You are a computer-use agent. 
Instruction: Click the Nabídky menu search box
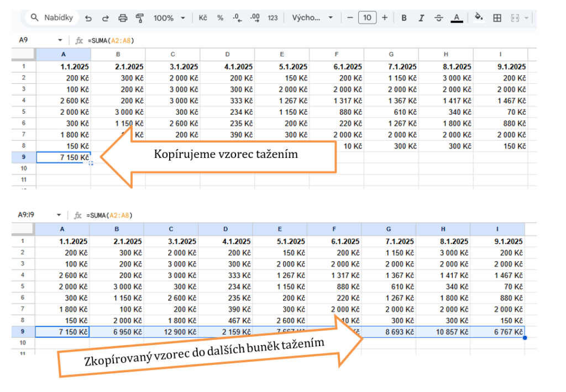click(x=53, y=18)
